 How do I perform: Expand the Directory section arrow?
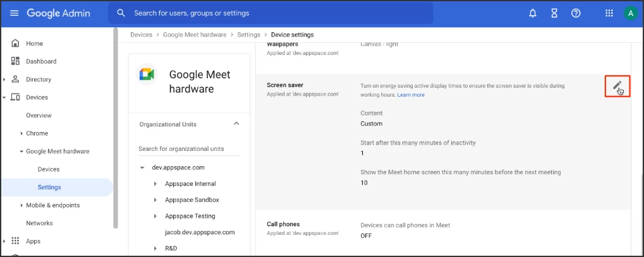pos(4,79)
